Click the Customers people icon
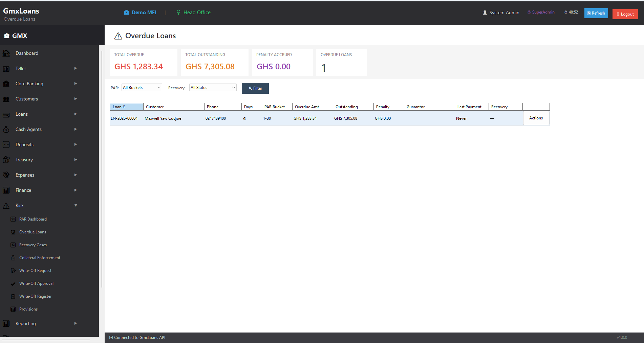The image size is (644, 343). pos(6,99)
